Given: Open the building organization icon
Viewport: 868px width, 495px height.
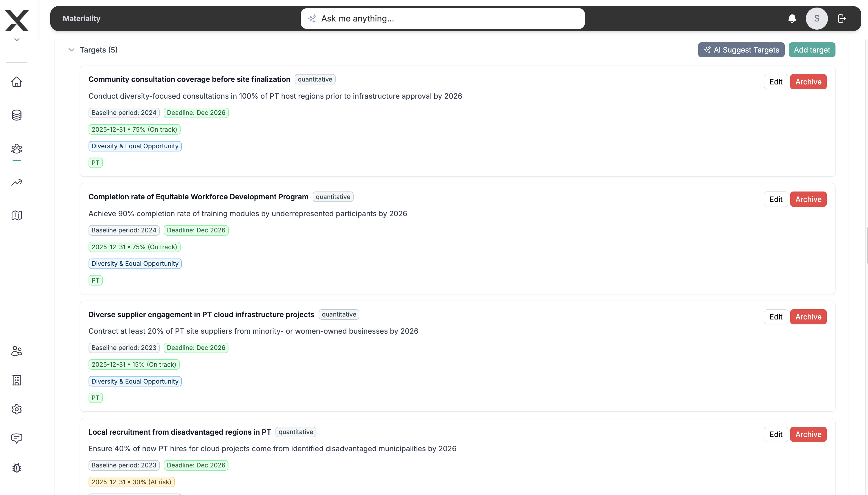Looking at the screenshot, I should pos(17,380).
